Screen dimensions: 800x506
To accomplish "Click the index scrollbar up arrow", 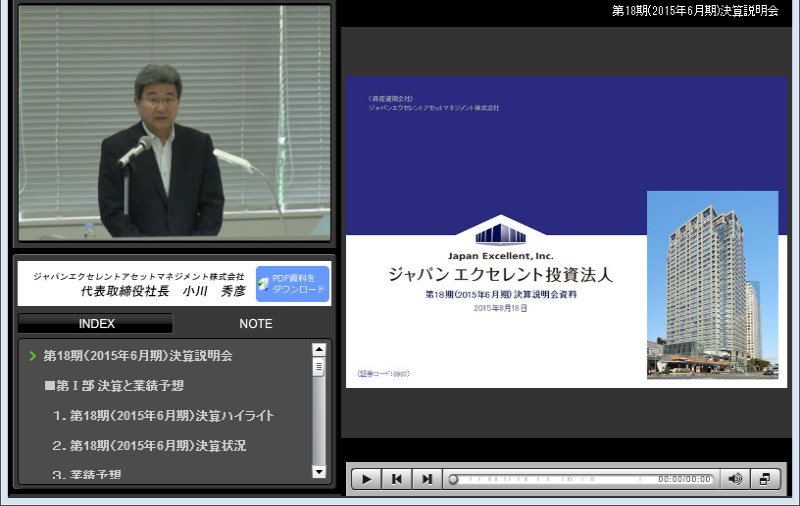I will pos(319,350).
